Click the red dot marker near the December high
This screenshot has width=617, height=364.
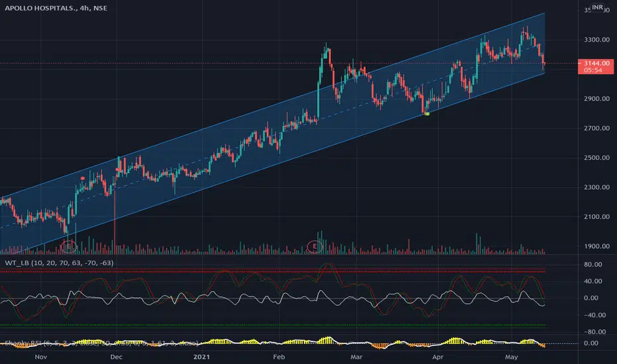[x=117, y=169]
